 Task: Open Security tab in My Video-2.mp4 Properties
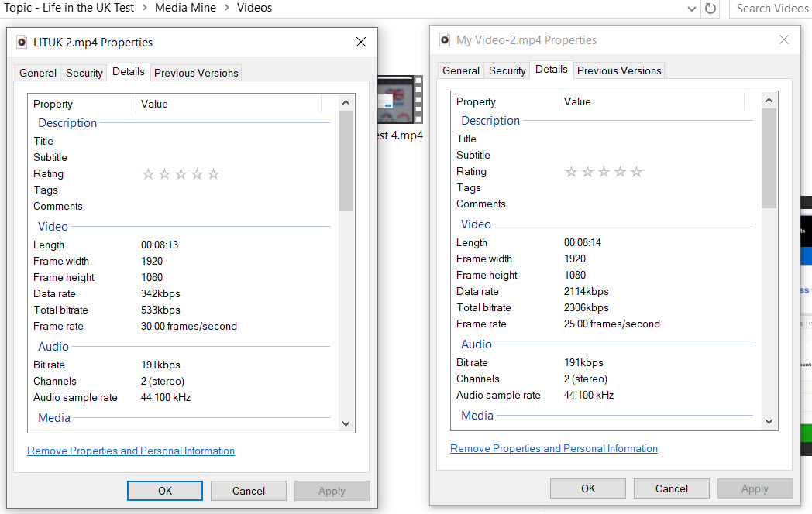(507, 70)
